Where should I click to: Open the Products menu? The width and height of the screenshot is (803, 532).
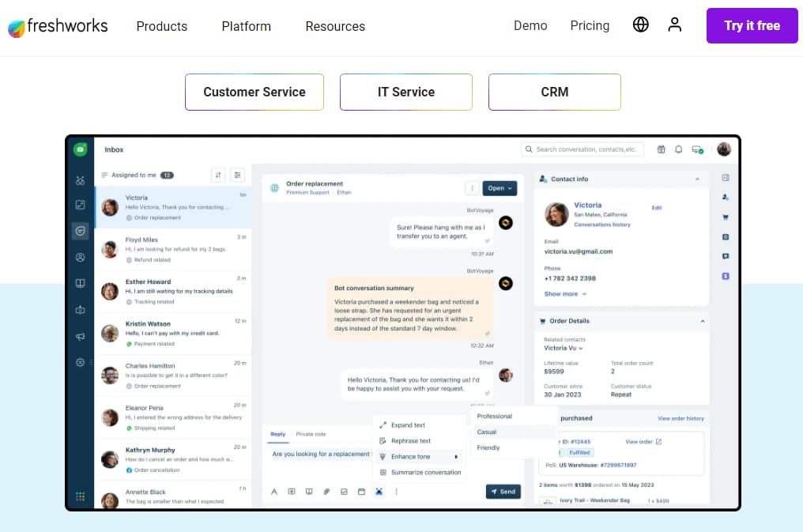(162, 26)
